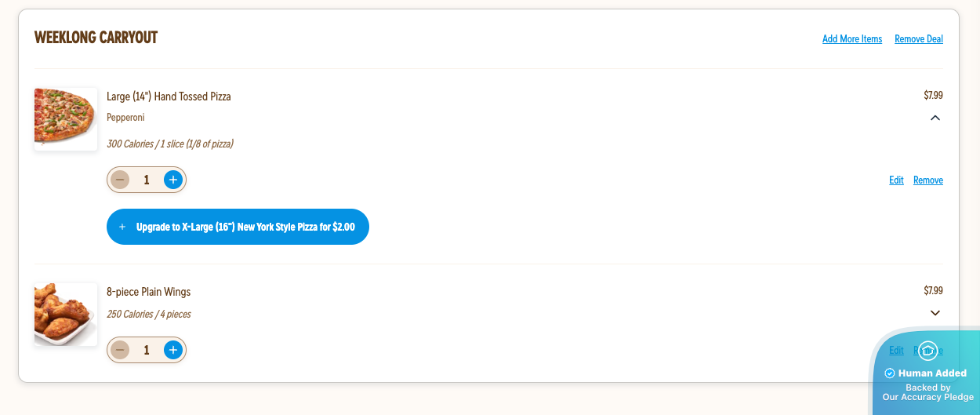980x415 pixels.
Task: Click Remove Deal link
Action: tap(919, 38)
